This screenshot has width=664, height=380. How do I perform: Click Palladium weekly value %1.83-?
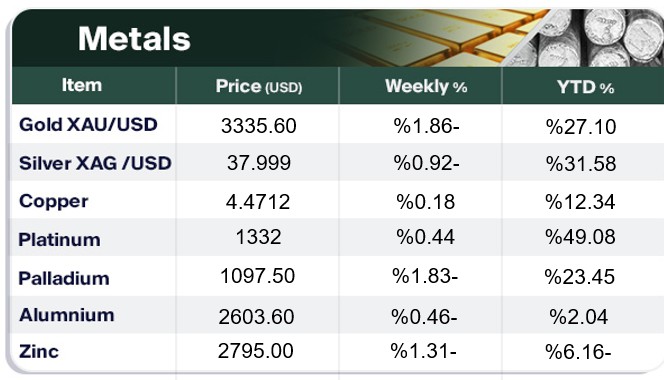tap(425, 276)
